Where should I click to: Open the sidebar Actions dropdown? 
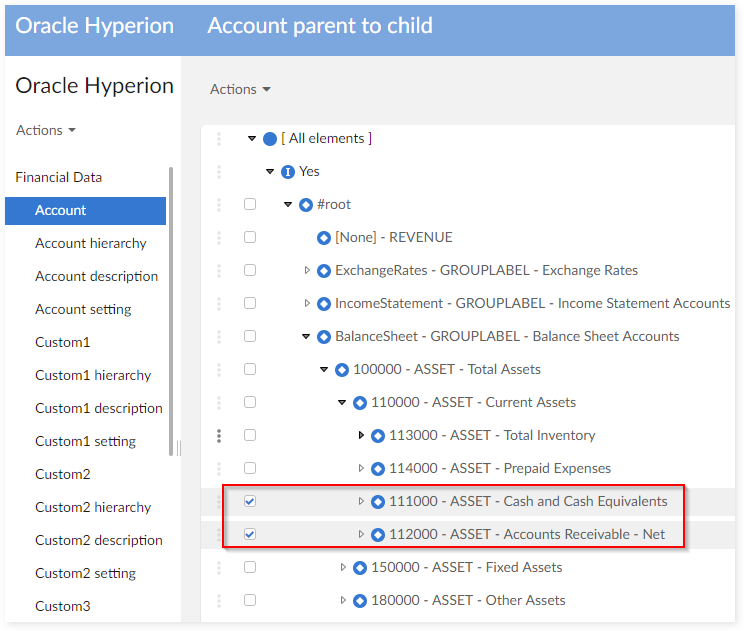tap(46, 130)
